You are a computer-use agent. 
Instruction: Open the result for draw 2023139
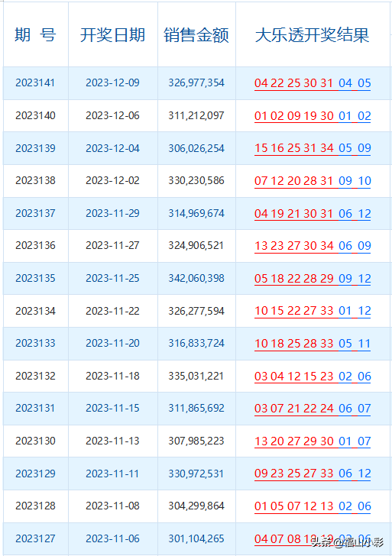(x=313, y=148)
